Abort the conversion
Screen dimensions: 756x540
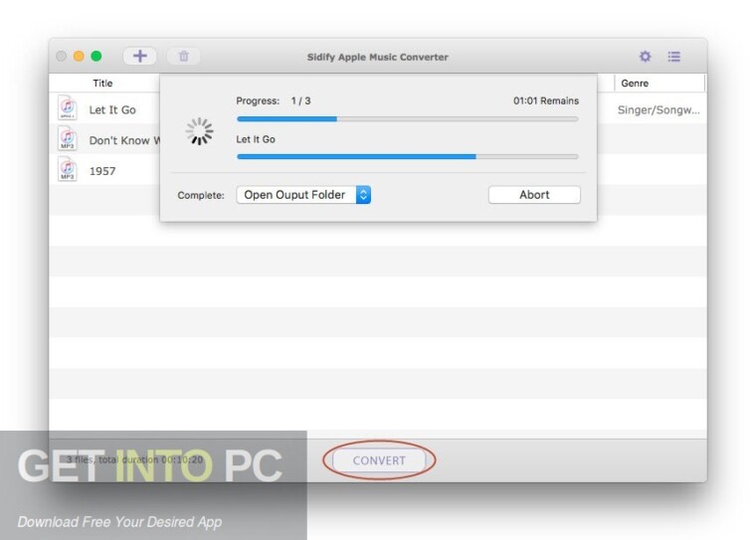pyautogui.click(x=534, y=195)
